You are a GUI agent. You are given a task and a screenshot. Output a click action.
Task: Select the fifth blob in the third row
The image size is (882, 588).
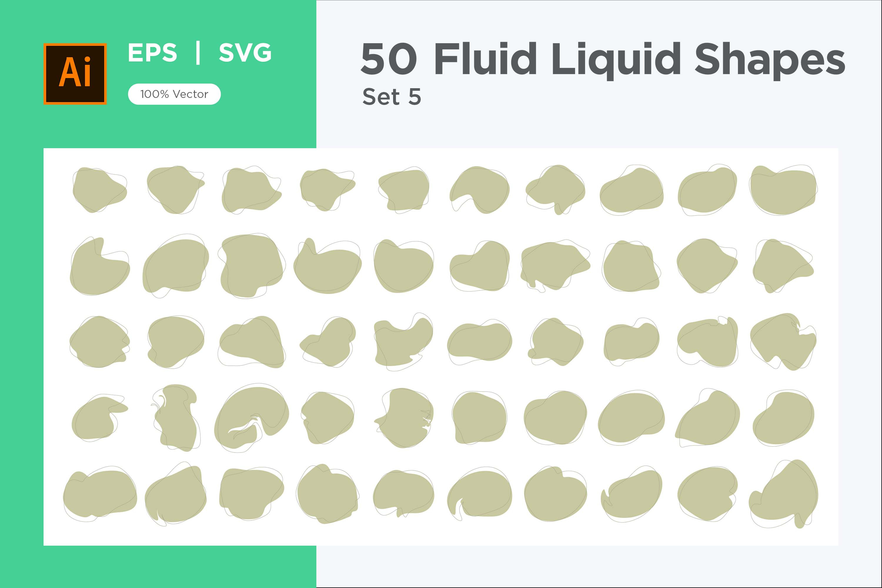[403, 342]
